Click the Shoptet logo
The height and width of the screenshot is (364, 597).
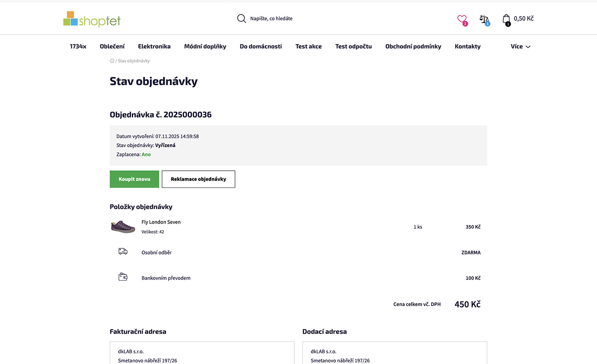(x=92, y=19)
